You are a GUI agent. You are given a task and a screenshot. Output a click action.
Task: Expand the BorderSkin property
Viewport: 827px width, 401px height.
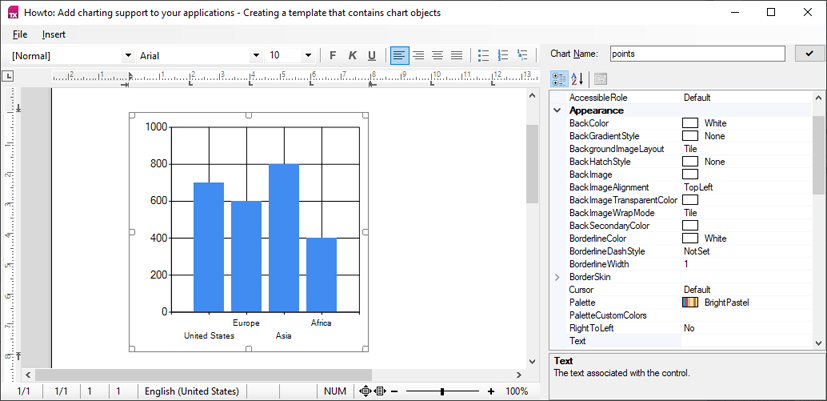(557, 277)
